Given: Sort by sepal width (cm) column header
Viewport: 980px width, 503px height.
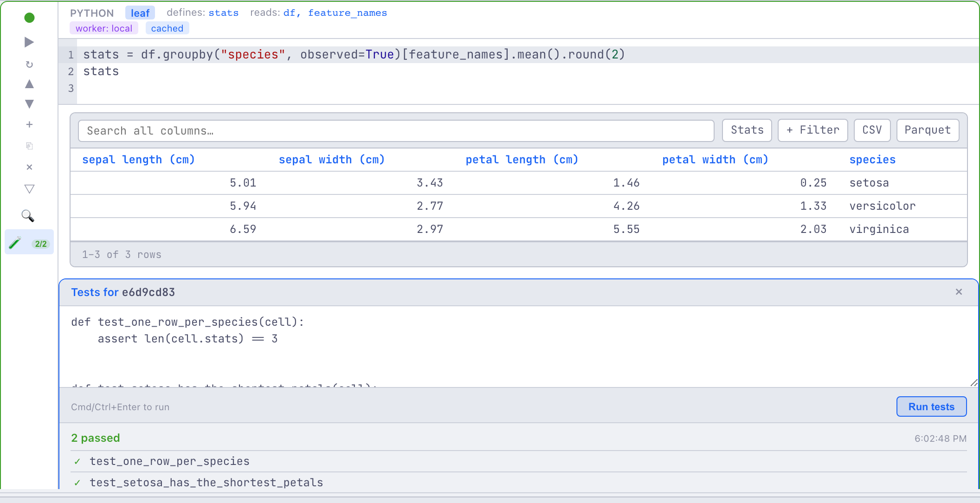Looking at the screenshot, I should [x=332, y=160].
